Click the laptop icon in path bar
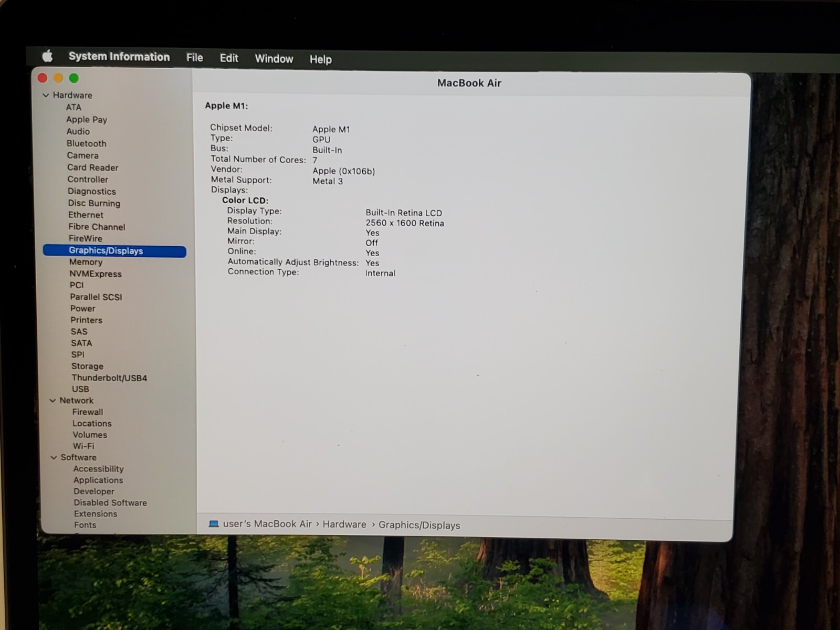 coord(214,524)
